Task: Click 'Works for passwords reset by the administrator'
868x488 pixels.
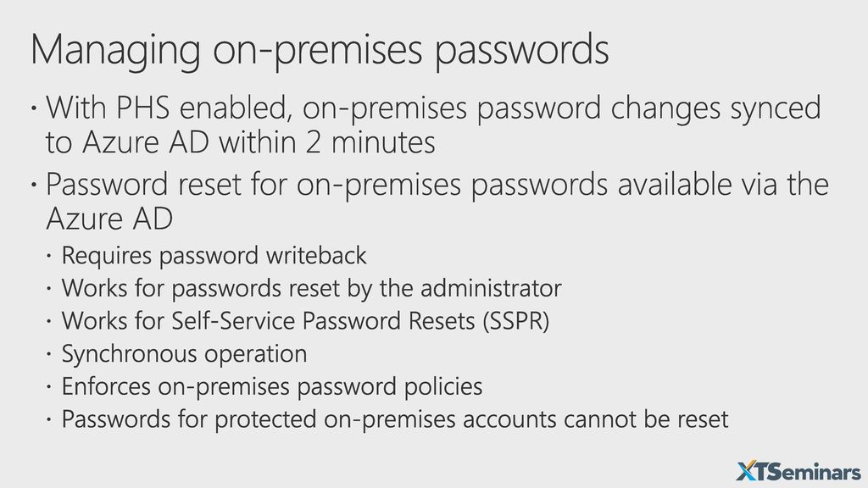Action: 312,289
